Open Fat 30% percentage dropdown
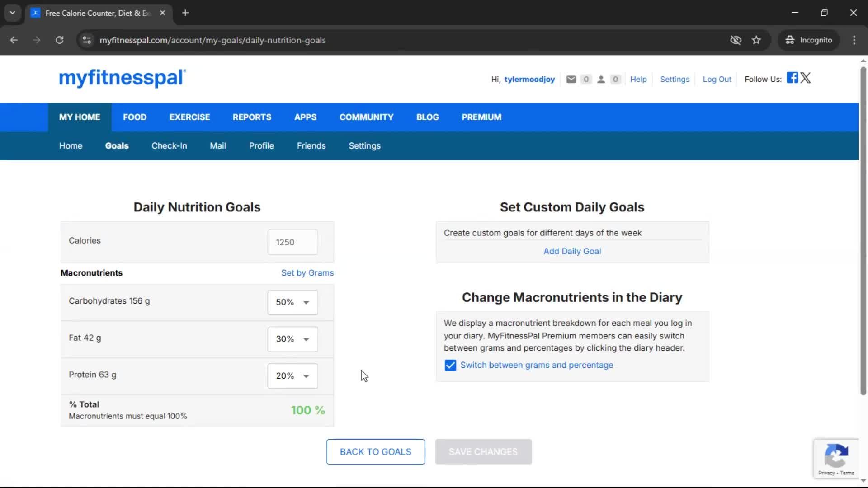The image size is (868, 488). 292,339
